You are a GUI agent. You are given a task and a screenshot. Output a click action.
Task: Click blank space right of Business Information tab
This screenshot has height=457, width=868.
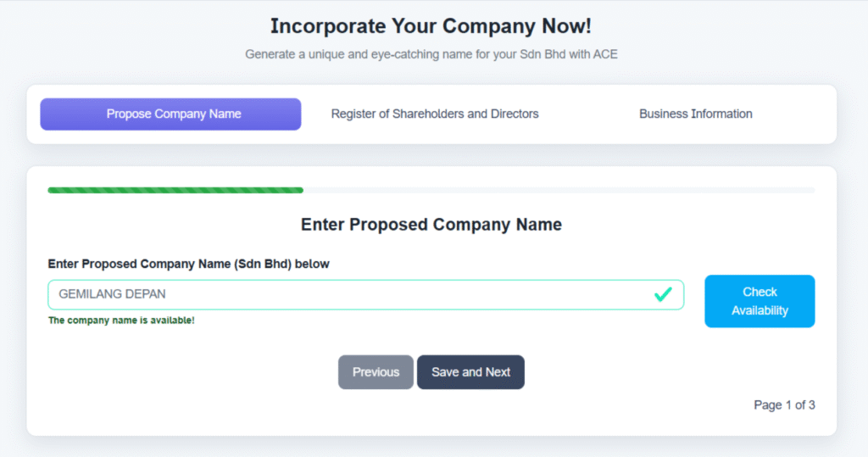pyautogui.click(x=797, y=114)
